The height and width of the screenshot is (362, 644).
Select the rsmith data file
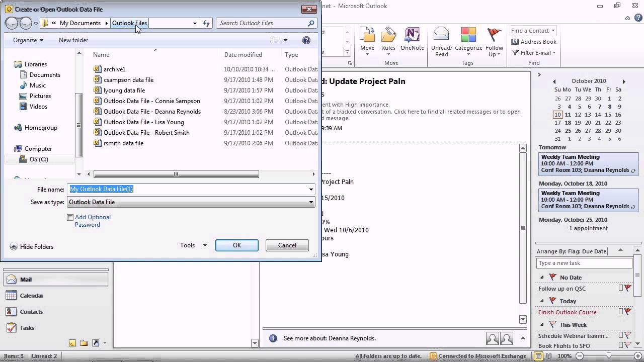pos(119,143)
